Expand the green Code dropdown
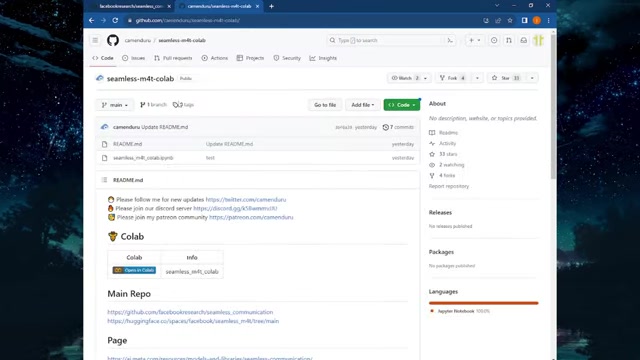 pyautogui.click(x=402, y=105)
